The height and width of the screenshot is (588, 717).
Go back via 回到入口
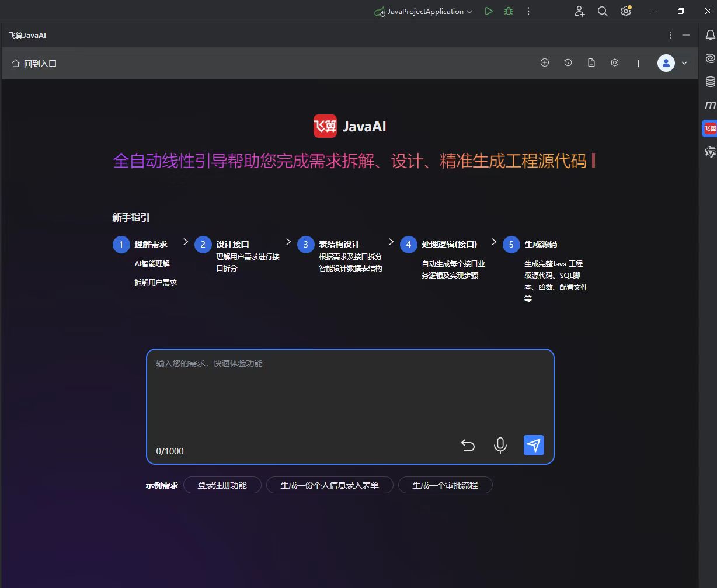(34, 64)
